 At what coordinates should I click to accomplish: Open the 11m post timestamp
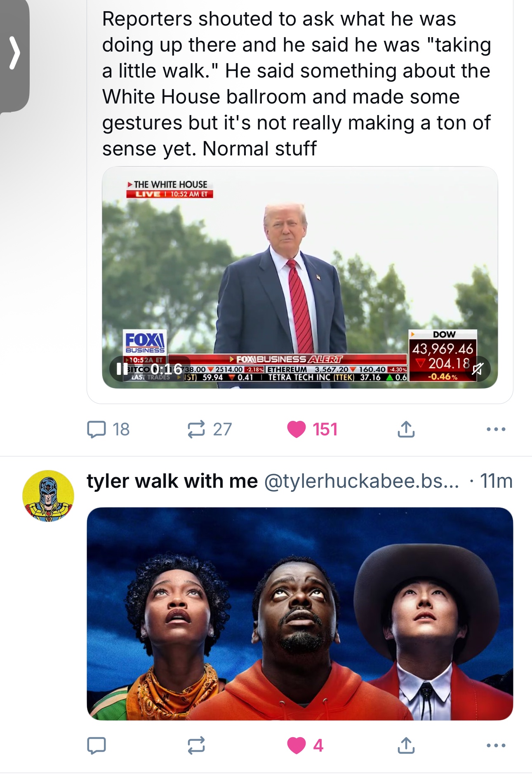click(496, 481)
